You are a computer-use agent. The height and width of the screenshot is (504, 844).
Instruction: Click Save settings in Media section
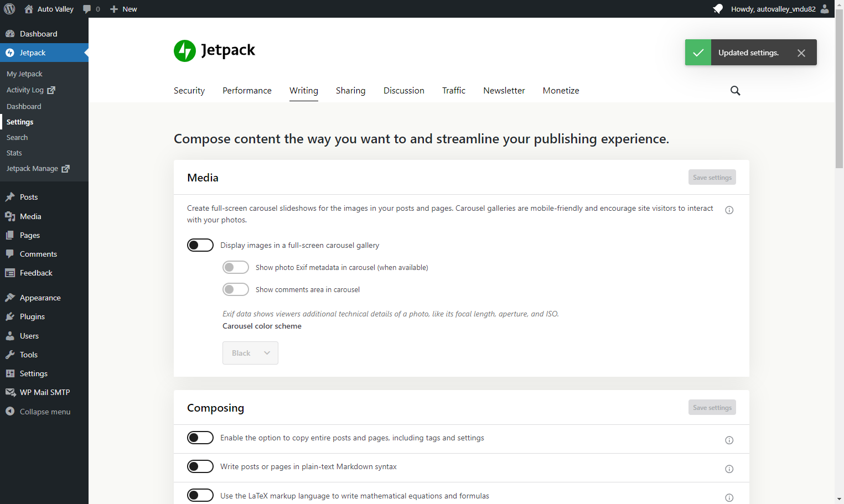click(x=712, y=178)
